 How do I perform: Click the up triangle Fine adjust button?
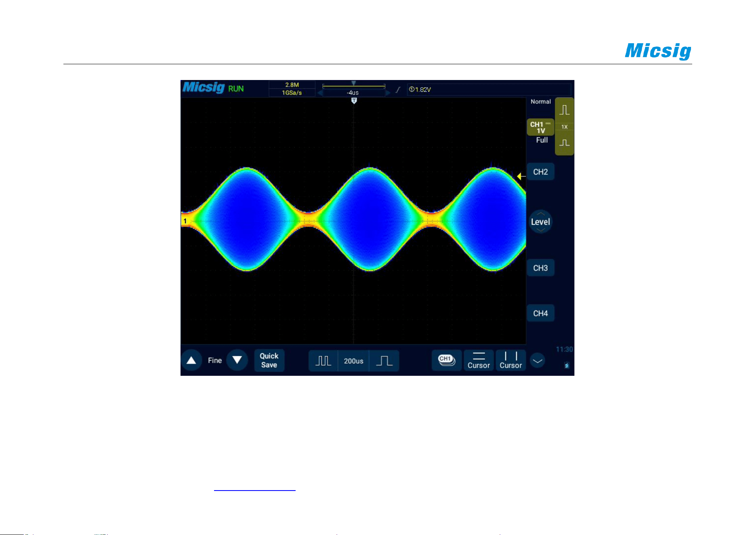coord(191,360)
